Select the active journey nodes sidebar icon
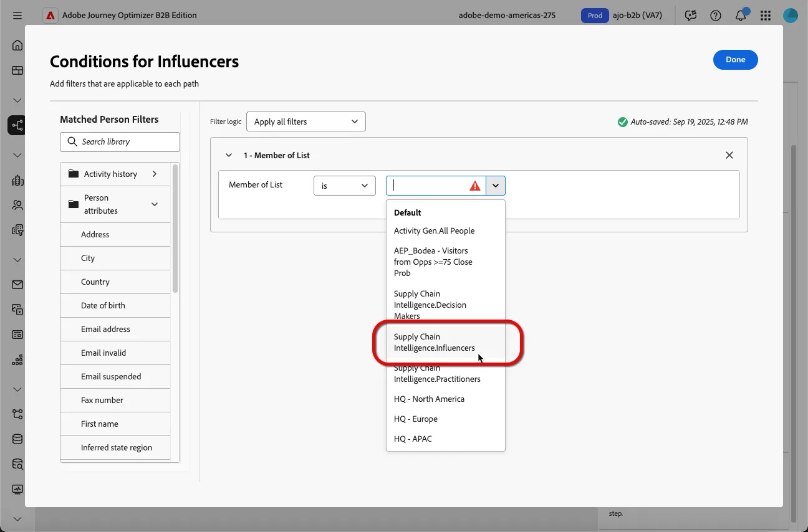Image resolution: width=808 pixels, height=532 pixels. click(17, 125)
